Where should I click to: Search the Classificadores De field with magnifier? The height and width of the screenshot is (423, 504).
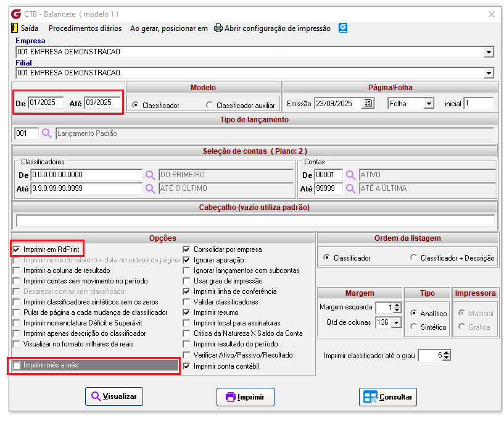click(150, 175)
